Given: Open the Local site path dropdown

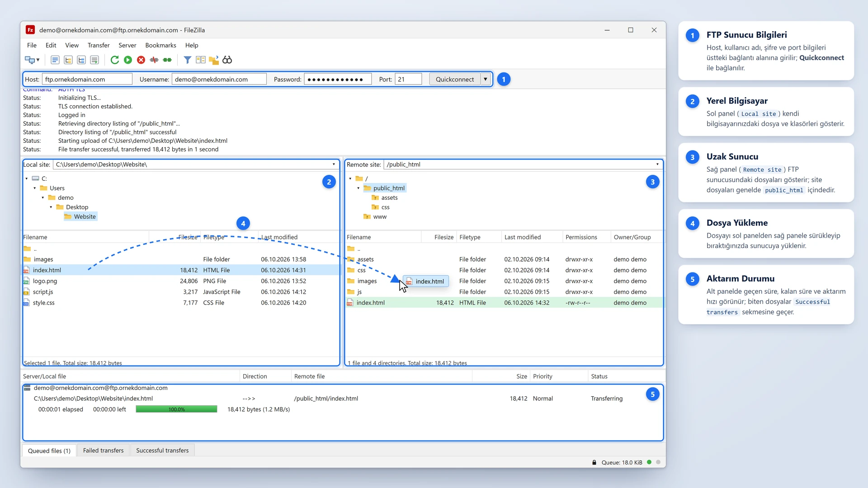Looking at the screenshot, I should [334, 164].
